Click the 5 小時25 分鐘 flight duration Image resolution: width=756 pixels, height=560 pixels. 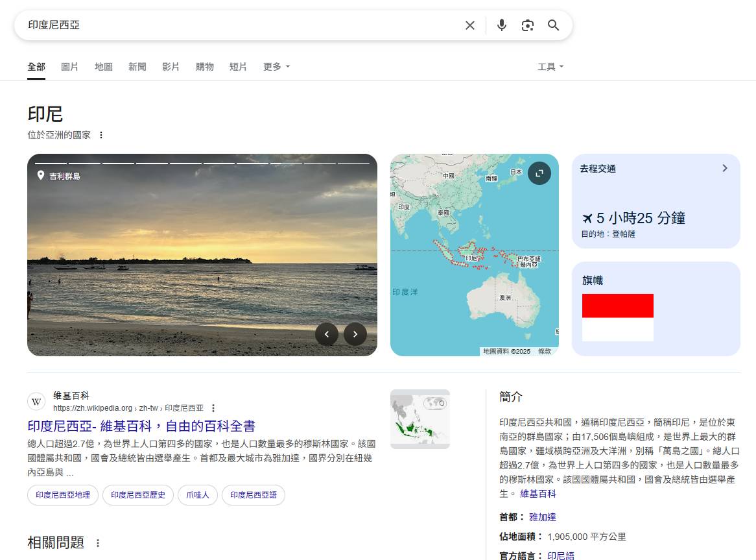coord(641,218)
